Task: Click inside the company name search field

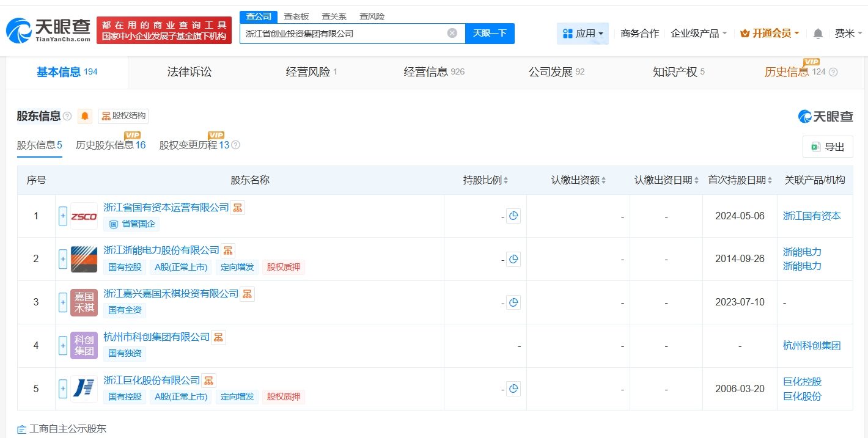Action: [x=342, y=34]
